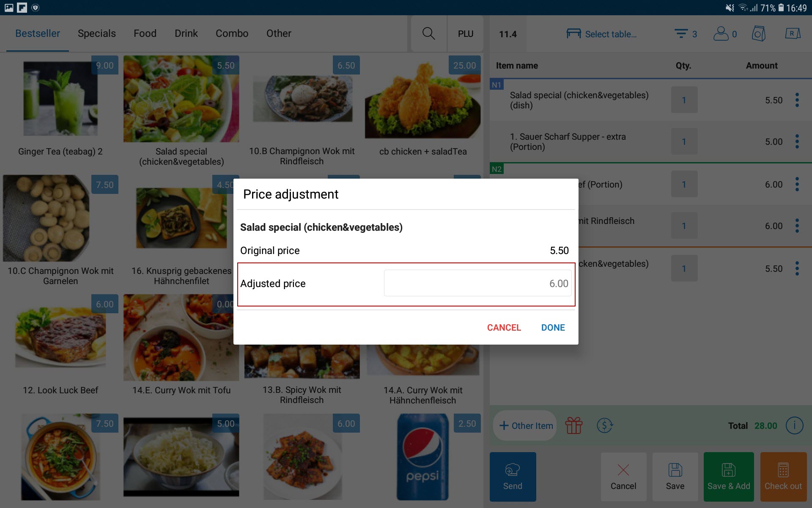Change quantity of Sauer Scharf Supper
The width and height of the screenshot is (812, 508).
point(684,141)
